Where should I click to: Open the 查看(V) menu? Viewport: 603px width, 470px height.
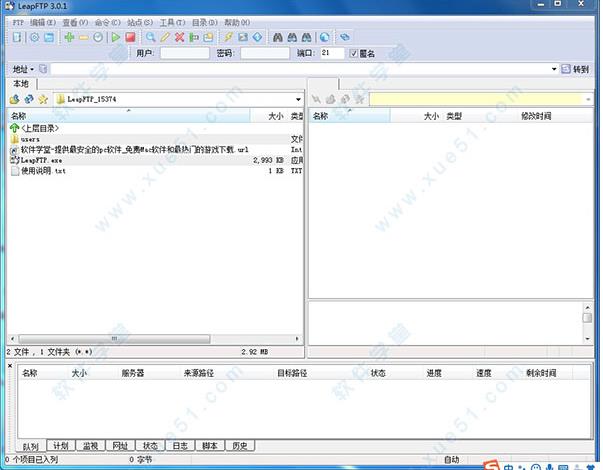[75, 23]
